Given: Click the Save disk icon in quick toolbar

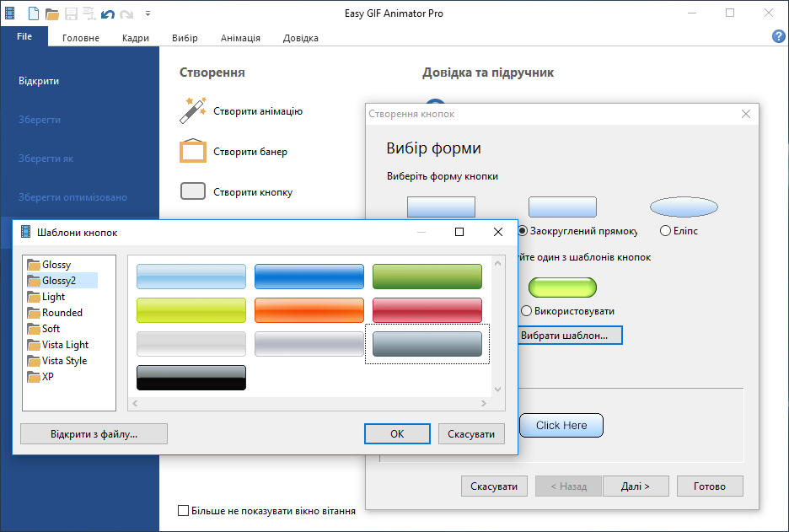Looking at the screenshot, I should (72, 14).
